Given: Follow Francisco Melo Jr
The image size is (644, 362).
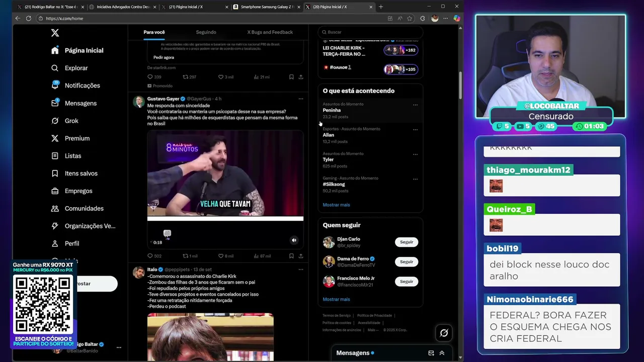Looking at the screenshot, I should tap(407, 282).
